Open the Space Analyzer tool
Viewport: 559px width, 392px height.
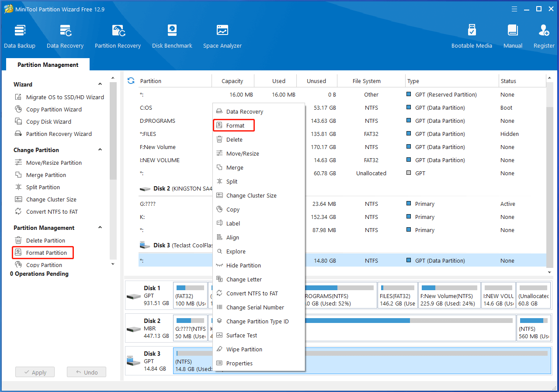click(222, 35)
